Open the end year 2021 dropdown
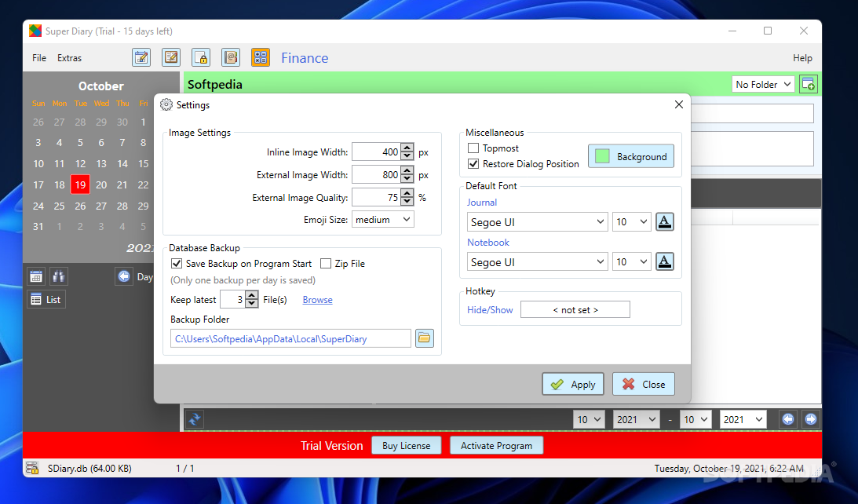 click(743, 419)
